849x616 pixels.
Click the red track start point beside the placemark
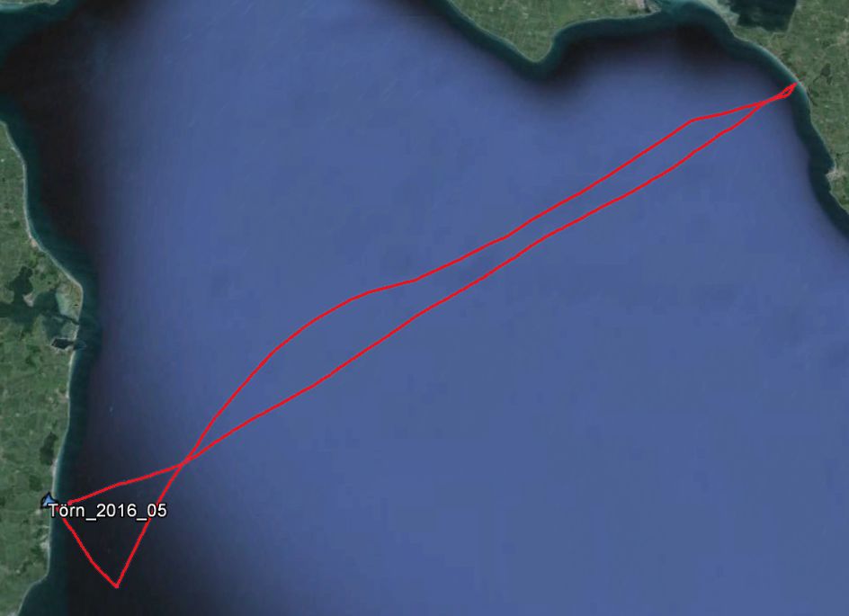[68, 504]
